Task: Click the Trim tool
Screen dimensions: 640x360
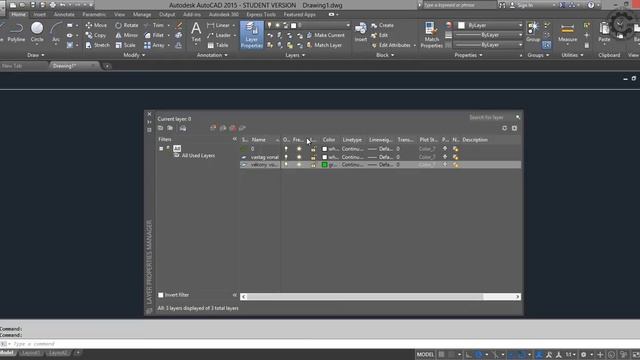Action: coord(154,25)
